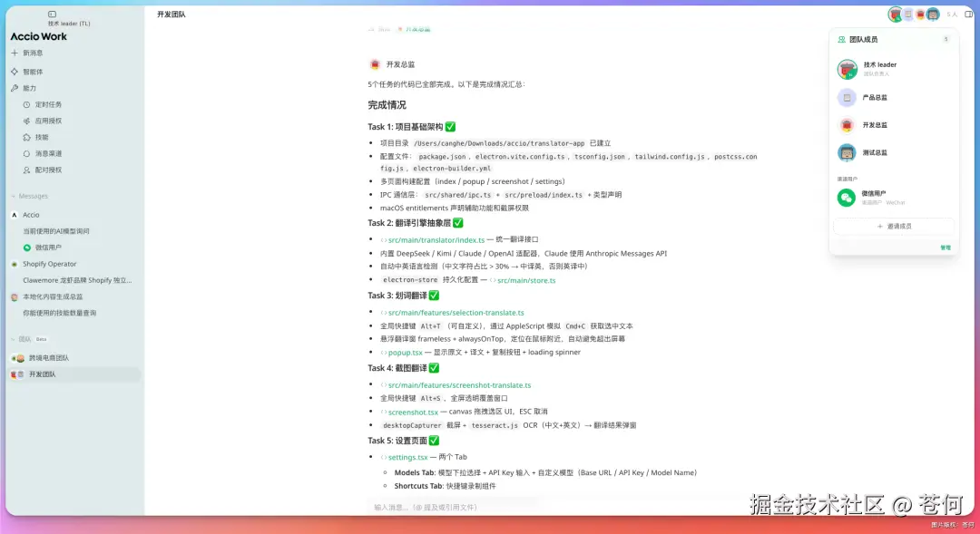This screenshot has width=980, height=534.
Task: Click the 邀请成员 button
Action: 894,226
